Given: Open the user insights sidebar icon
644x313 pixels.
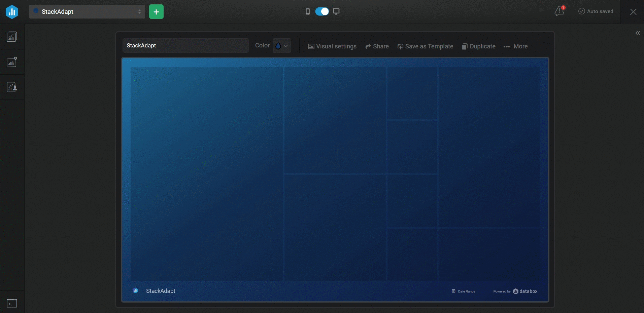Looking at the screenshot, I should pyautogui.click(x=12, y=87).
